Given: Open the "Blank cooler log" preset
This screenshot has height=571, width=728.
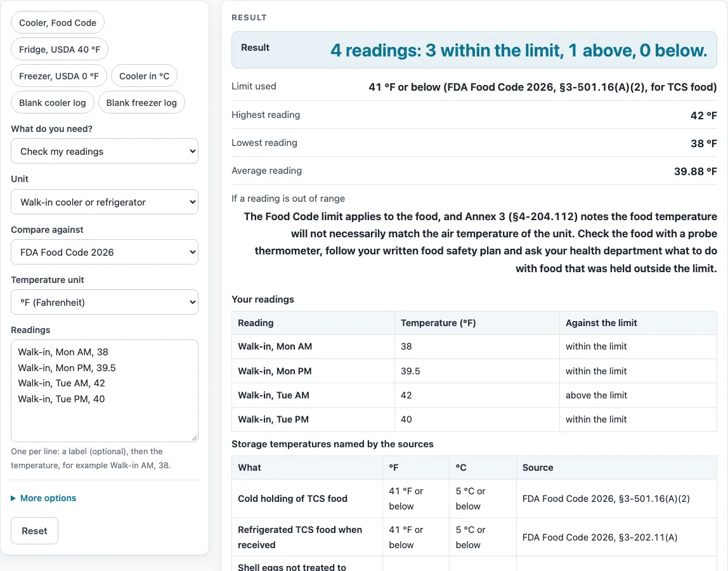Looking at the screenshot, I should 53,103.
